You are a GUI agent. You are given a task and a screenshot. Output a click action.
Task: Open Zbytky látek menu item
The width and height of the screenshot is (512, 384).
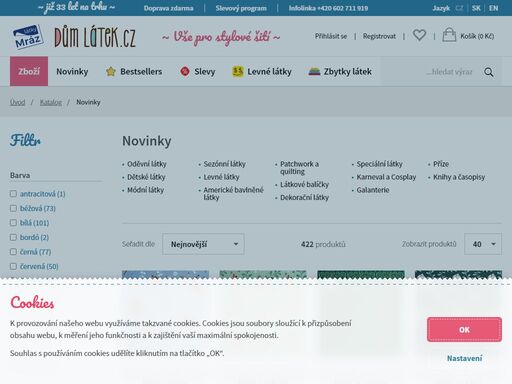[348, 71]
